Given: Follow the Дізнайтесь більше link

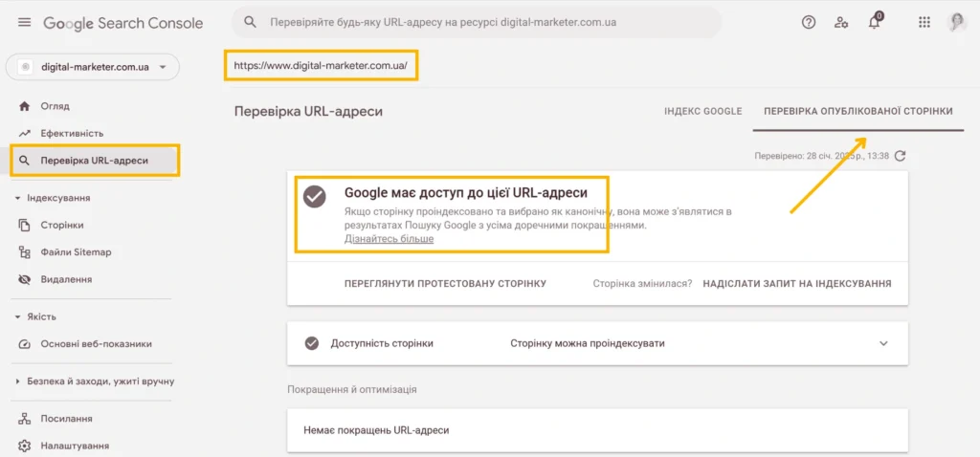Looking at the screenshot, I should tap(389, 239).
